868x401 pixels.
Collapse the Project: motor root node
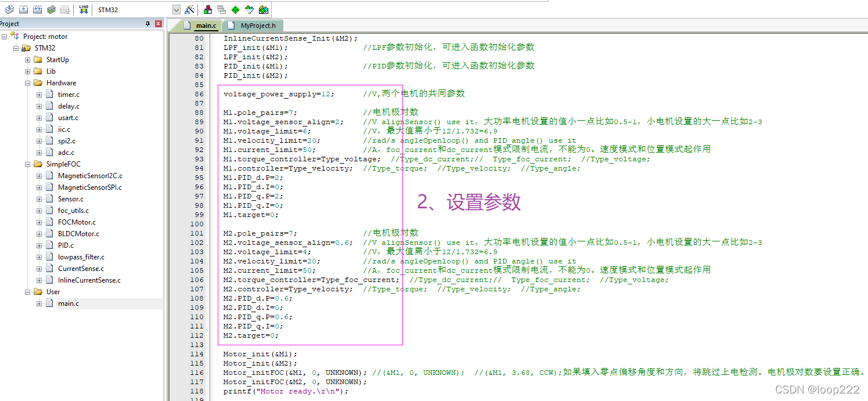pos(4,37)
